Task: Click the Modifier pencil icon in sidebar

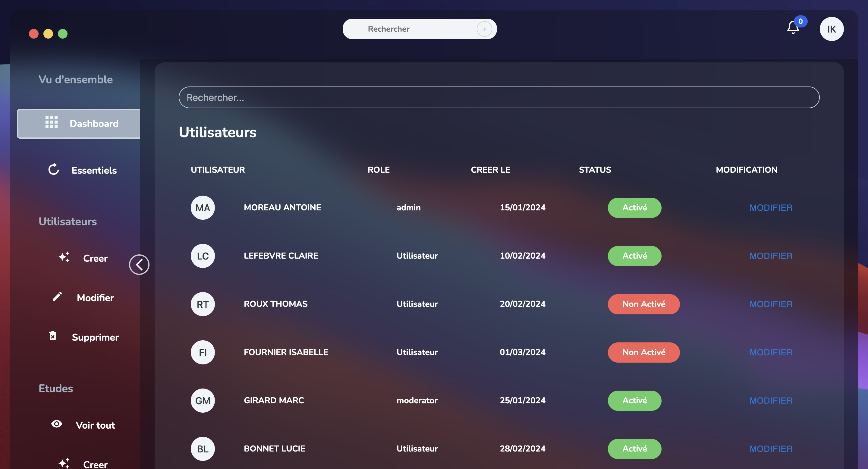Action: click(57, 297)
